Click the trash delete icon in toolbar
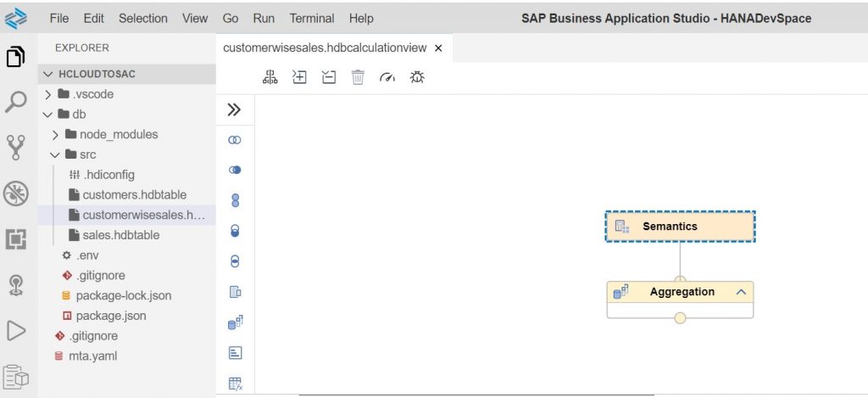 pos(359,77)
